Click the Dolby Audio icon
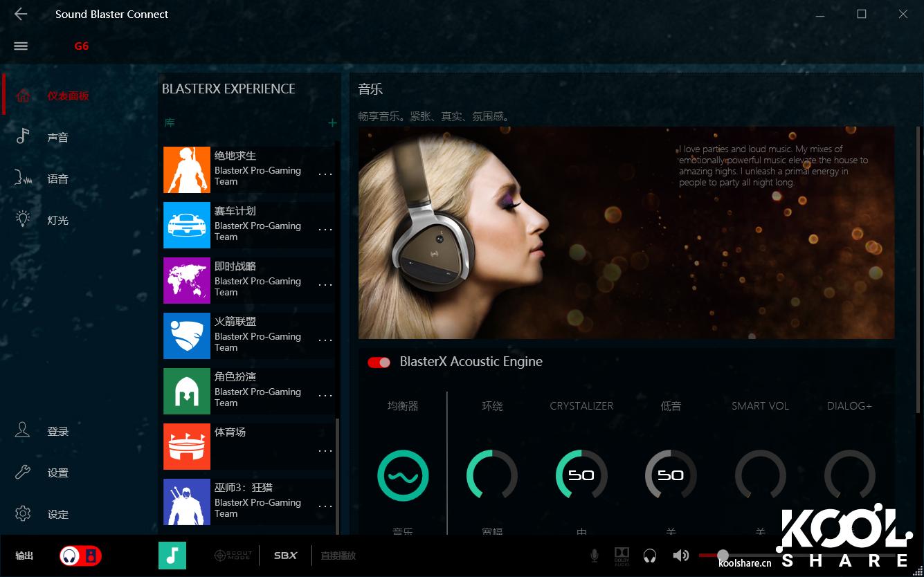 (622, 556)
